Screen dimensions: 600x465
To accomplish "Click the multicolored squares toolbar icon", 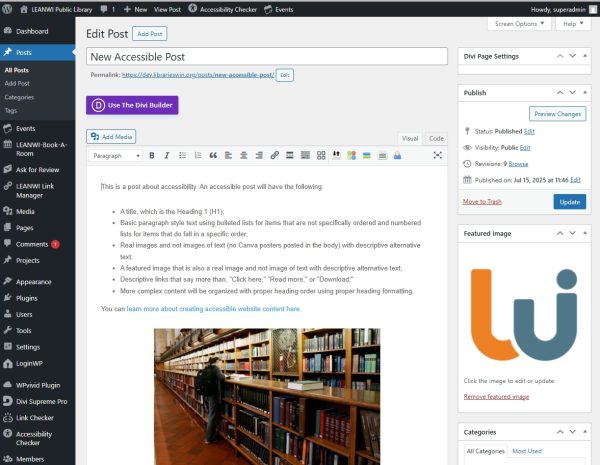I will coord(351,155).
